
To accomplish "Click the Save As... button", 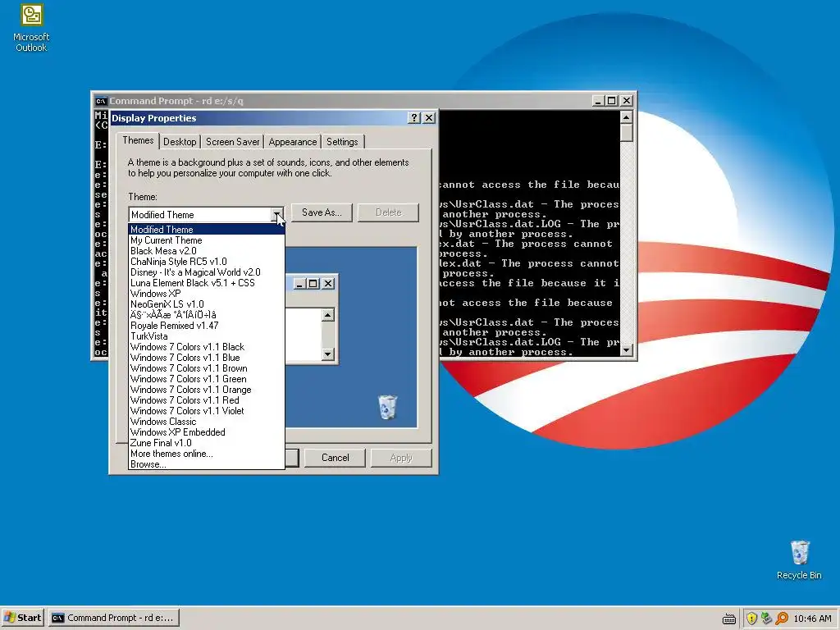I will [x=322, y=212].
